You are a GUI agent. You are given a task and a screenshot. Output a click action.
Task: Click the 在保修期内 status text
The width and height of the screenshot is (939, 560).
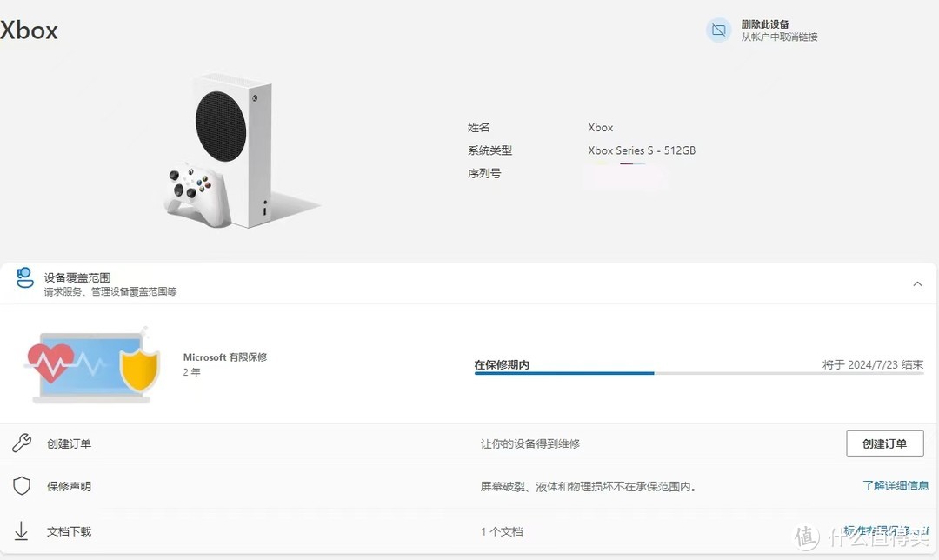click(x=502, y=364)
